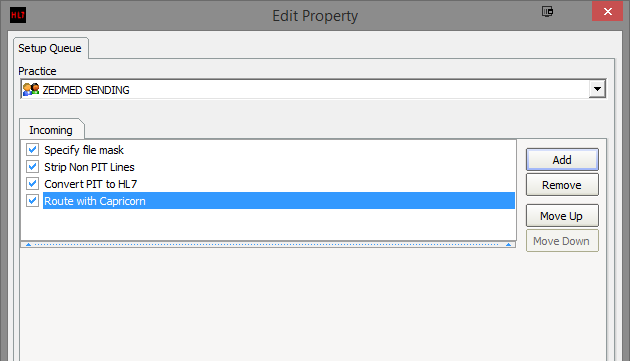Select the Incoming tab
The height and width of the screenshot is (361, 630).
coord(51,130)
